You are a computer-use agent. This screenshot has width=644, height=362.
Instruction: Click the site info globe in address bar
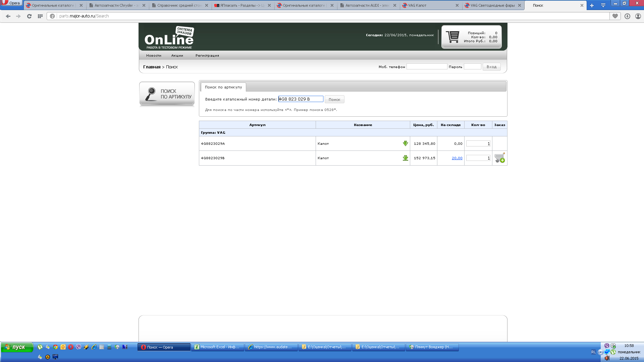tap(52, 16)
